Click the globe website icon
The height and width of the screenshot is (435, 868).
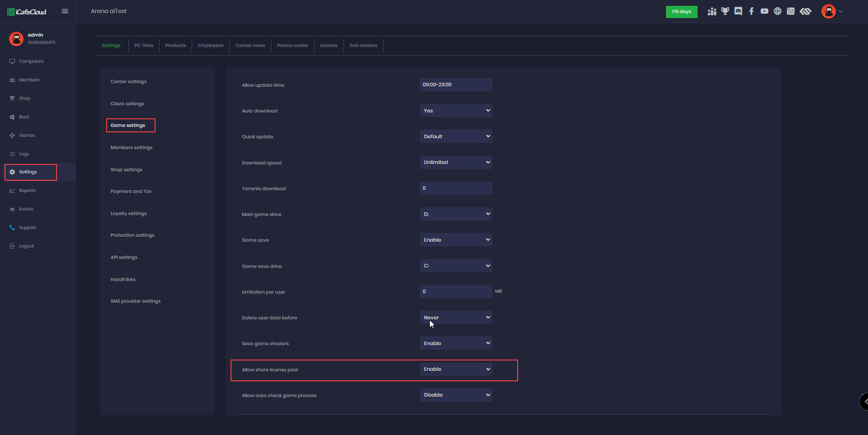(x=778, y=11)
